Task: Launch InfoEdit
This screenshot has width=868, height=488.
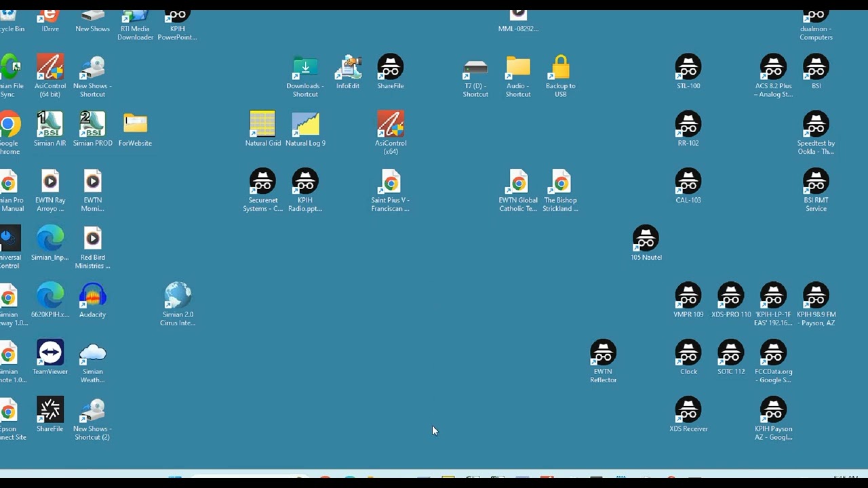Action: click(348, 71)
